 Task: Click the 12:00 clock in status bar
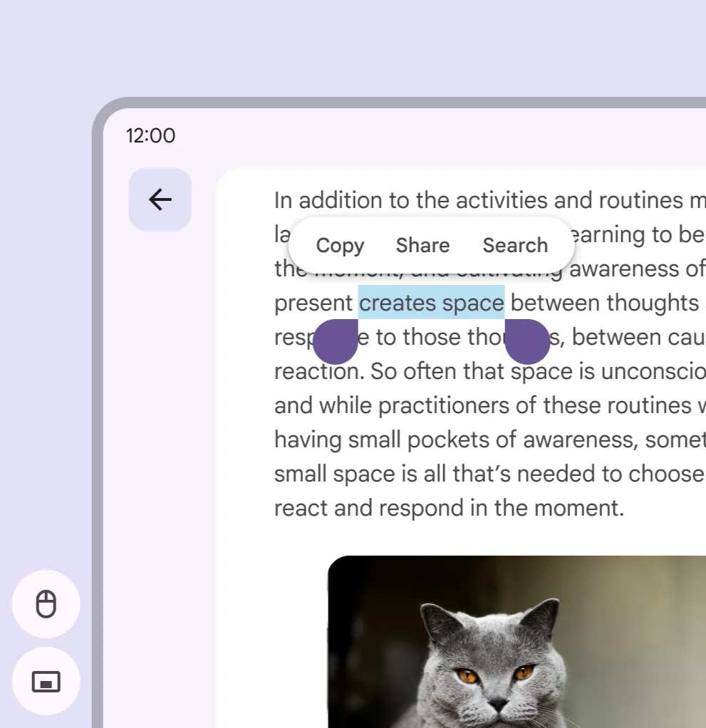coord(150,135)
